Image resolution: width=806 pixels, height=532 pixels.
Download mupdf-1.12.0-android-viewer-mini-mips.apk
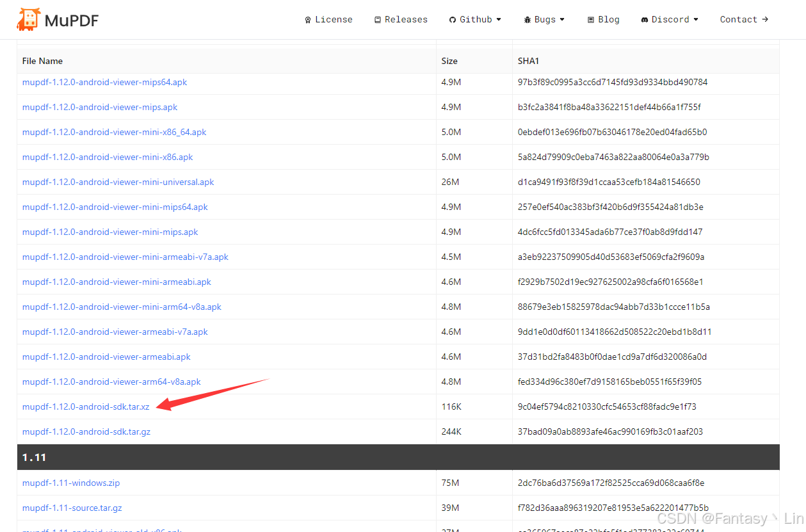pyautogui.click(x=110, y=232)
